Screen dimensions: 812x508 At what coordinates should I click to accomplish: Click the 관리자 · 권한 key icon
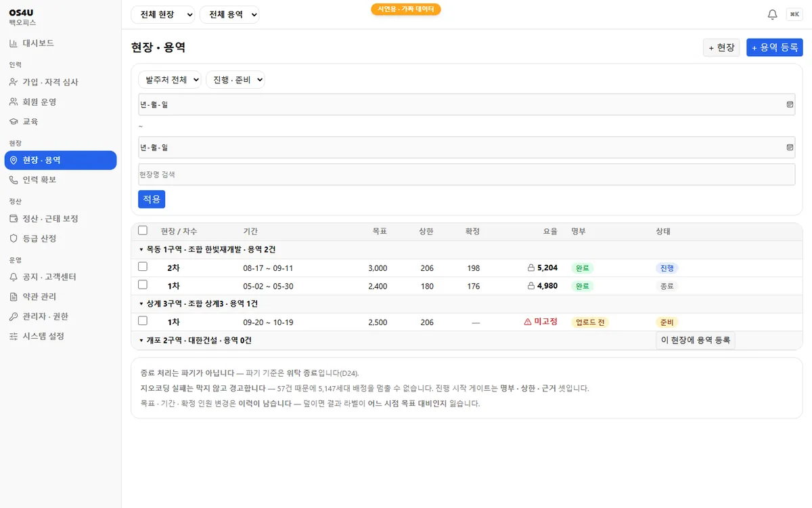click(14, 316)
